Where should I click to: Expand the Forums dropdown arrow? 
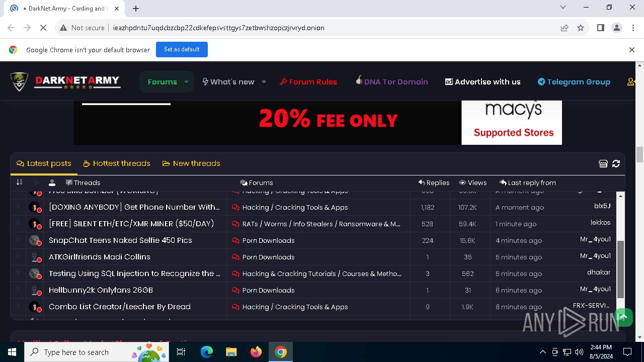pyautogui.click(x=187, y=81)
